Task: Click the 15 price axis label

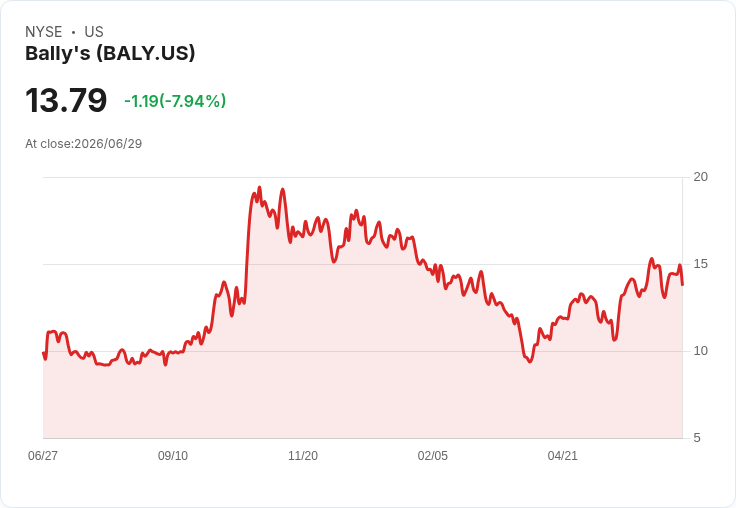Action: (x=700, y=264)
